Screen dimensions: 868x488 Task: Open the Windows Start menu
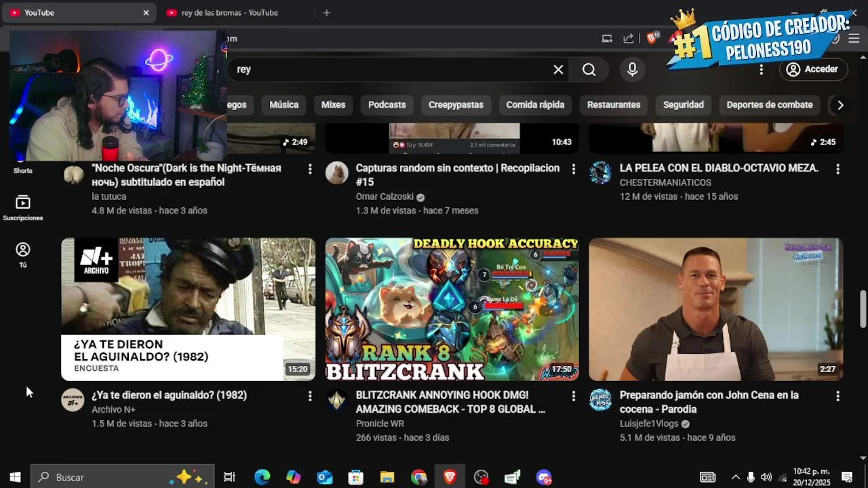pyautogui.click(x=15, y=477)
